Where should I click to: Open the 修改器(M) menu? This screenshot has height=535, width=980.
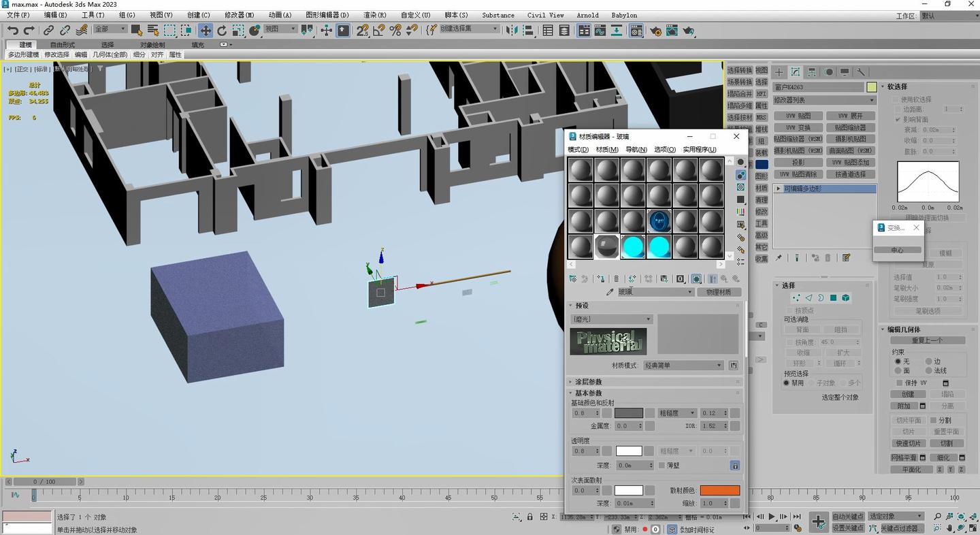(x=240, y=15)
